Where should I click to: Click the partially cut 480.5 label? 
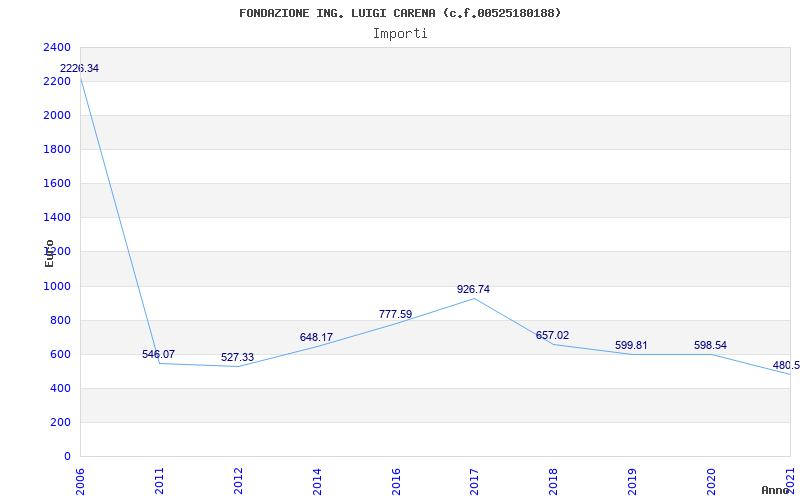(x=786, y=365)
